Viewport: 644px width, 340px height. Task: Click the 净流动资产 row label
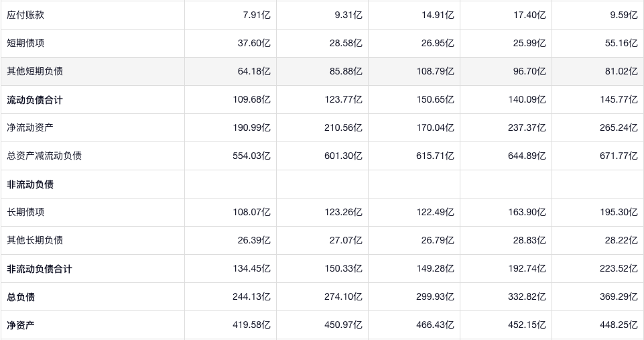point(30,127)
